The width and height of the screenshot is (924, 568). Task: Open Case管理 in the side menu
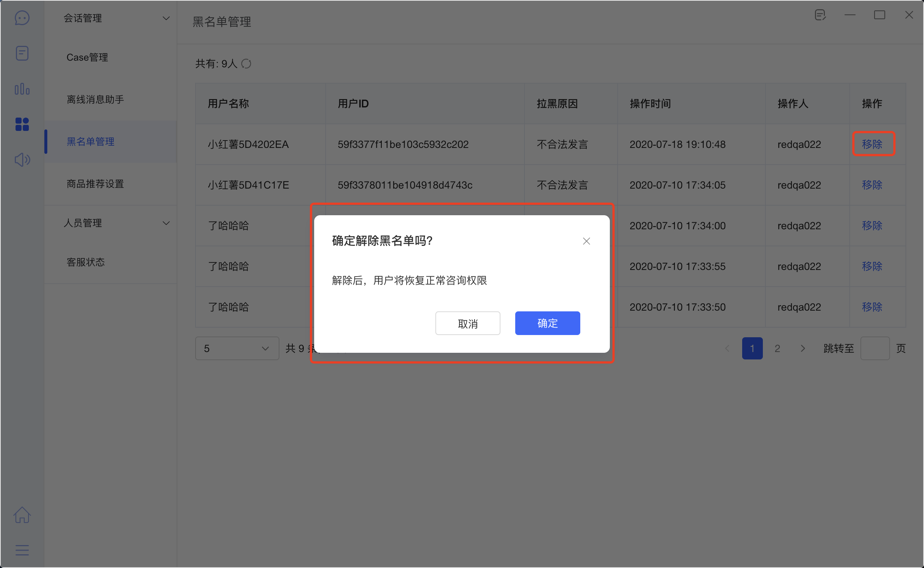(87, 57)
